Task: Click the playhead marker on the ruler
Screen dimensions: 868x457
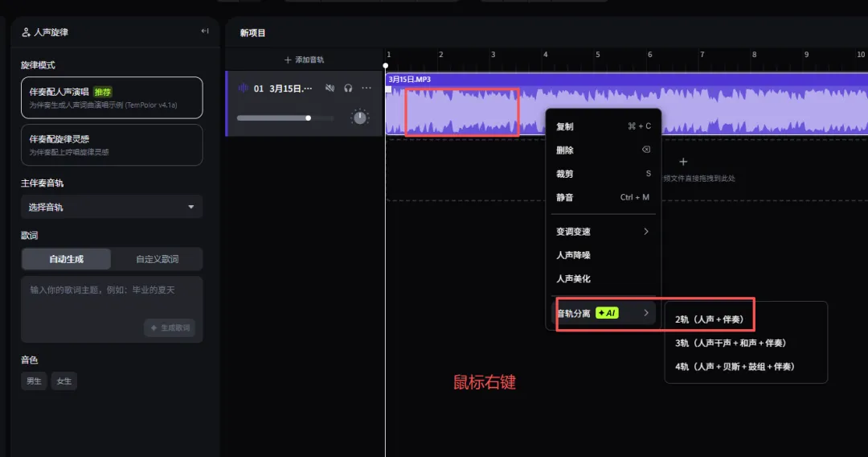Action: (385, 65)
